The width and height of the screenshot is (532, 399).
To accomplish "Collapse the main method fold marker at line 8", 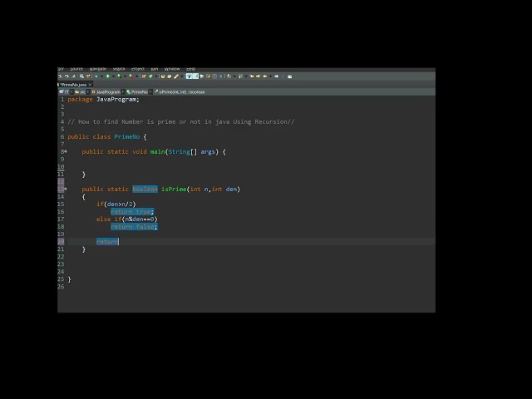I will (66, 151).
